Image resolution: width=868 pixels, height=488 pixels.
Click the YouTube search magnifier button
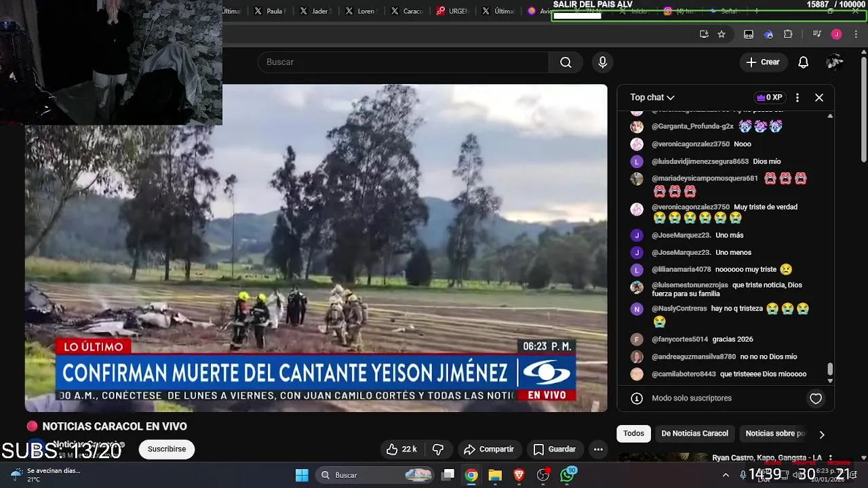[566, 62]
